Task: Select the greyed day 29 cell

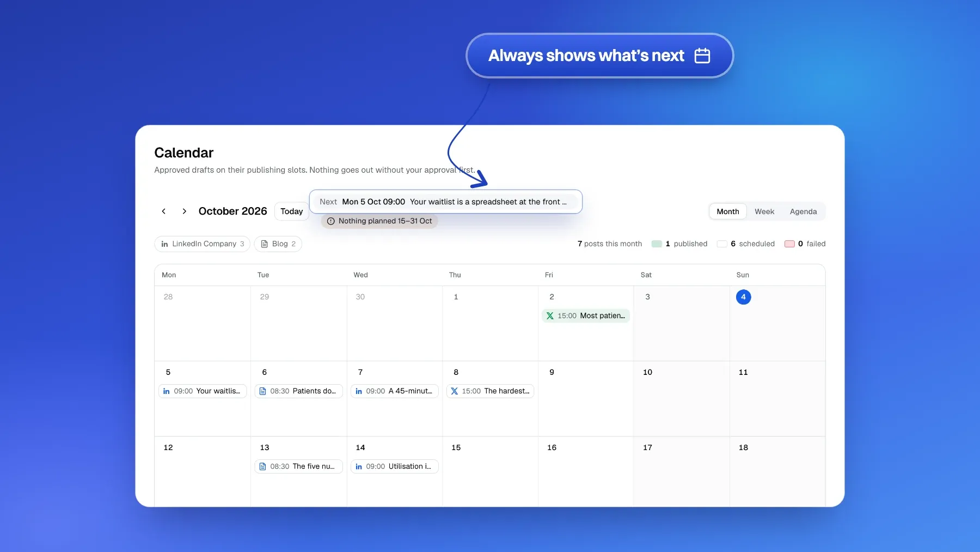Action: [x=298, y=324]
